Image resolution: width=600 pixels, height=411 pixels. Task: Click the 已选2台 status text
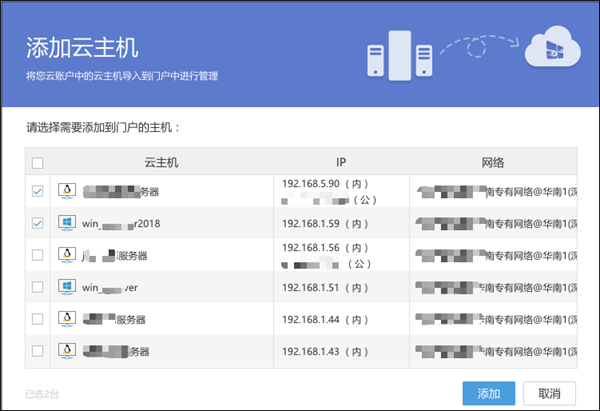[42, 394]
